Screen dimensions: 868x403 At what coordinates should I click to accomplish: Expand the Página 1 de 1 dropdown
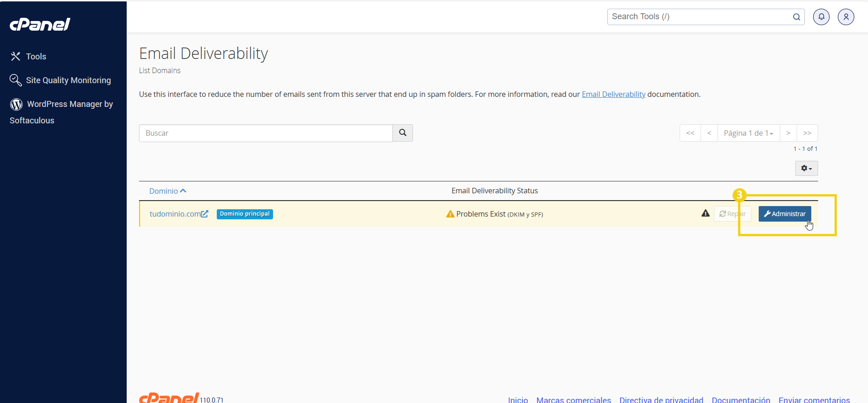[x=748, y=133]
